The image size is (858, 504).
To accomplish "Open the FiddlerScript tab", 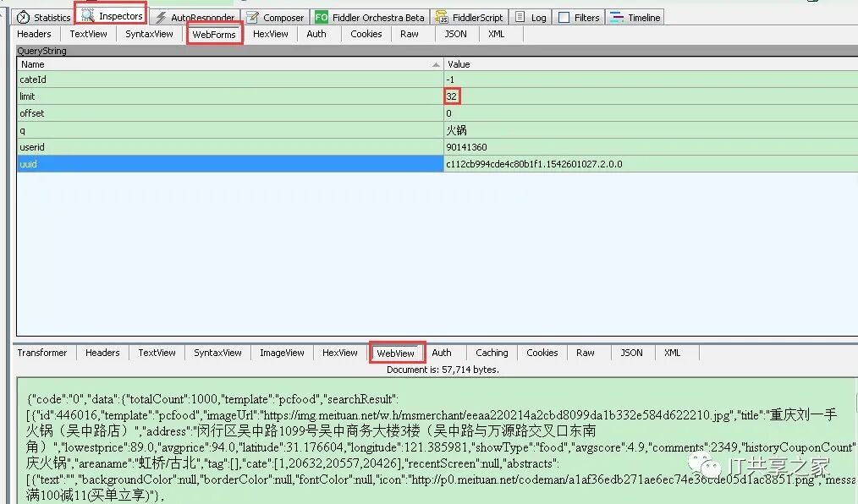I will (470, 18).
